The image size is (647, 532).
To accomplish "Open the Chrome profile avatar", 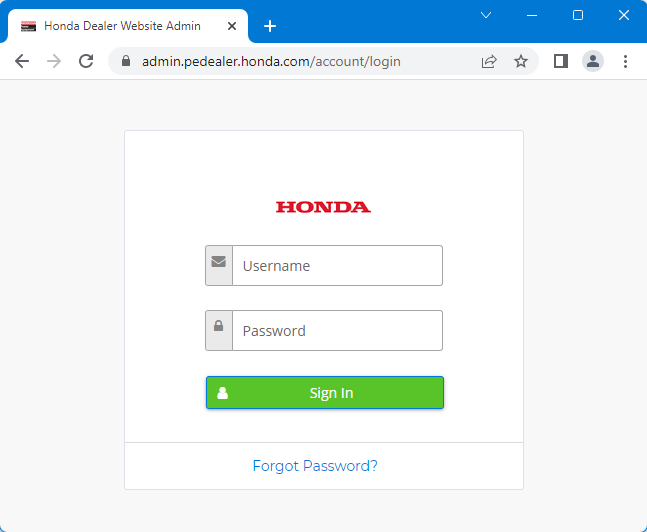I will 593,61.
